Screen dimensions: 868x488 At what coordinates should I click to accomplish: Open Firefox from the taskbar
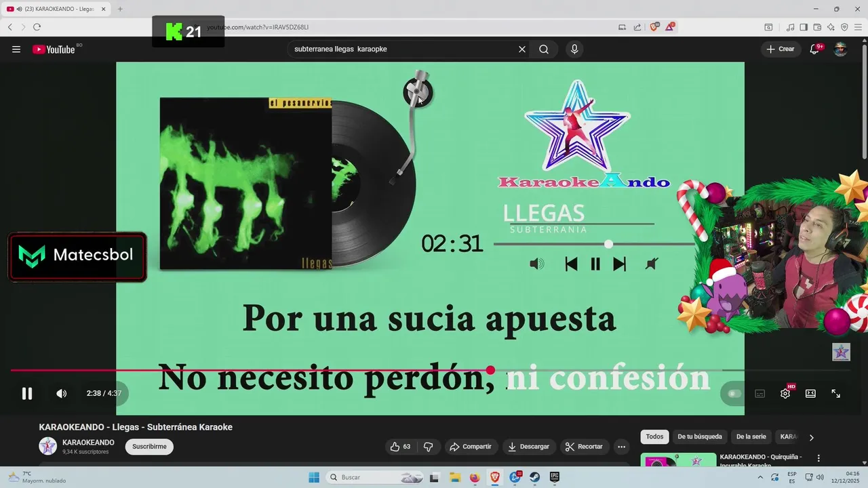tap(475, 477)
